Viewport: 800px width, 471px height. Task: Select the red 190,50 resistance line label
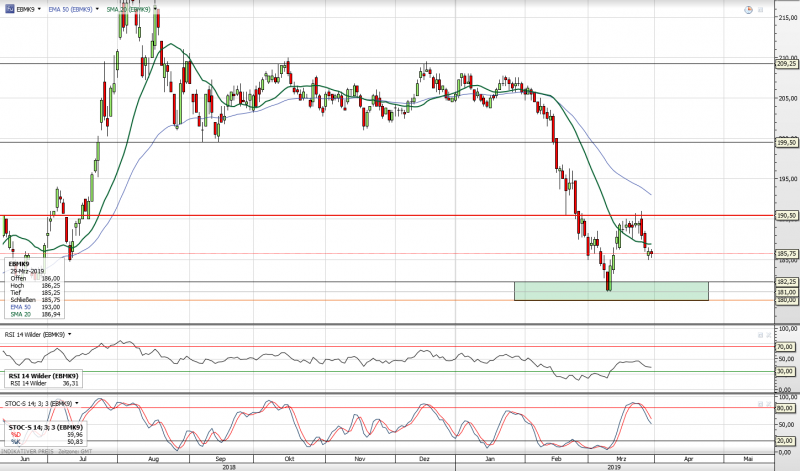[x=787, y=215]
